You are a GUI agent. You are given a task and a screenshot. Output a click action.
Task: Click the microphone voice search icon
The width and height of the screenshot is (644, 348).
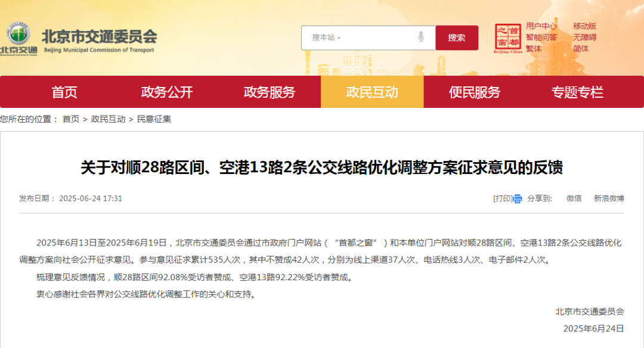tap(421, 38)
